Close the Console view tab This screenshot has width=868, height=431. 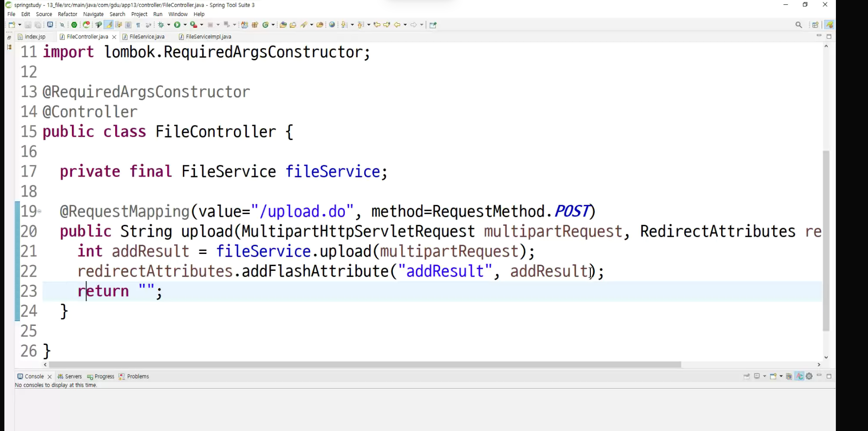[x=50, y=377]
